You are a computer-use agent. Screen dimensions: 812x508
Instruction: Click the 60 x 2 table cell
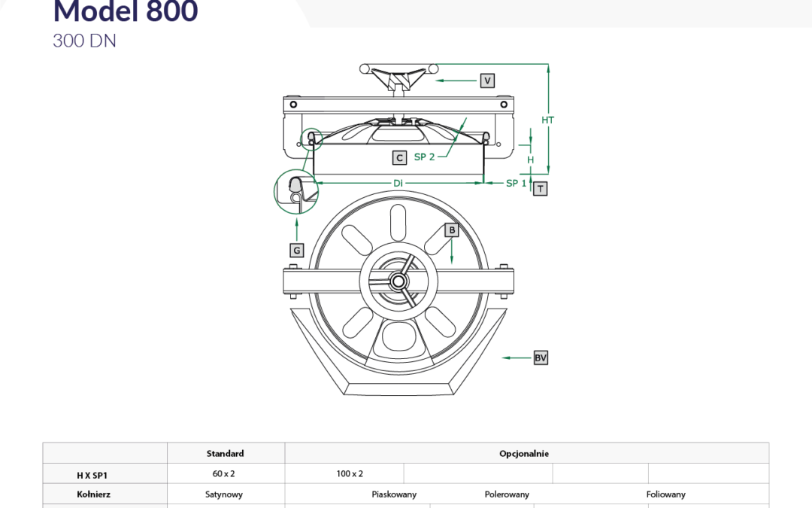[x=224, y=473]
